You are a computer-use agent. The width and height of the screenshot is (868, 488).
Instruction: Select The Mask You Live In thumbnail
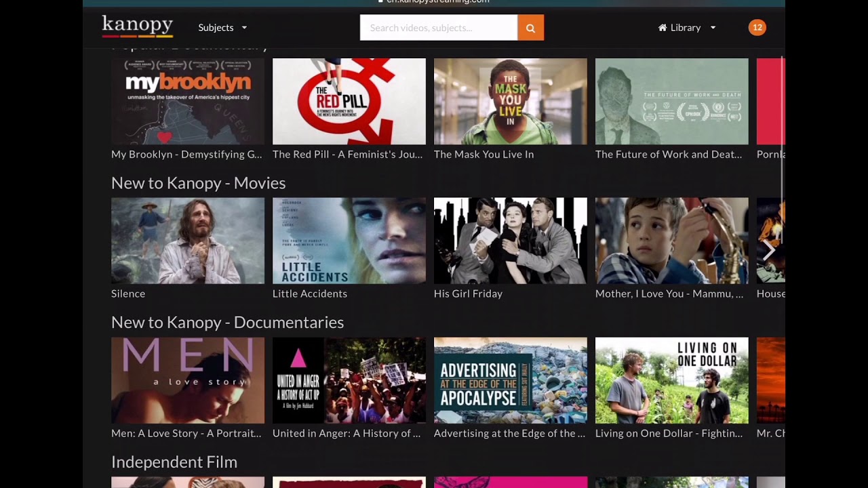click(x=511, y=102)
